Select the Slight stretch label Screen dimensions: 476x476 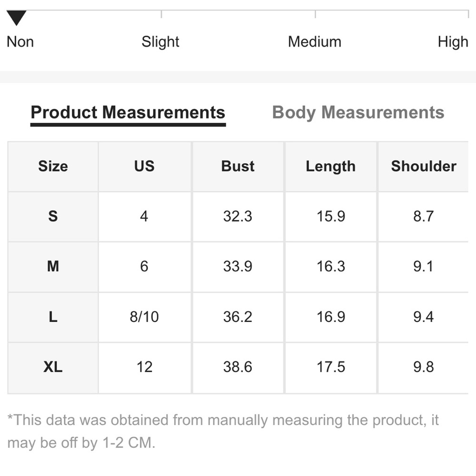tap(160, 42)
